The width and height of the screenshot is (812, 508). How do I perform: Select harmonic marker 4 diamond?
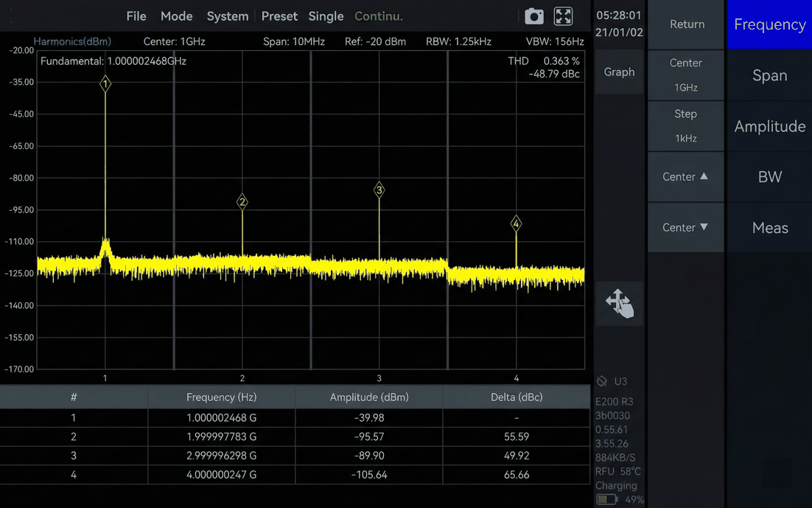pos(516,224)
